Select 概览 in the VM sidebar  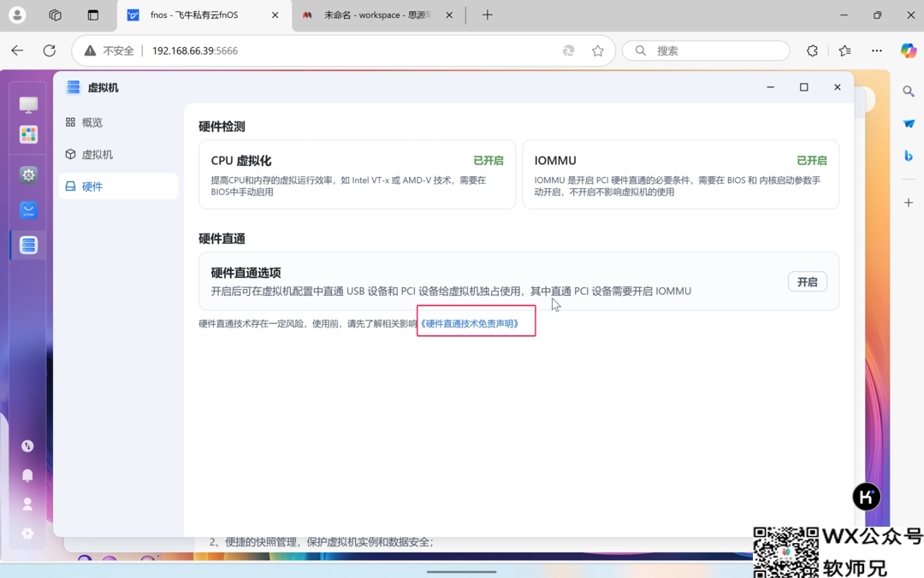pos(118,122)
